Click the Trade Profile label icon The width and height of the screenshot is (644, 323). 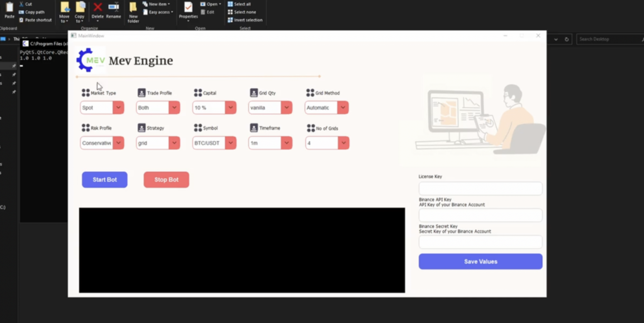click(x=142, y=93)
